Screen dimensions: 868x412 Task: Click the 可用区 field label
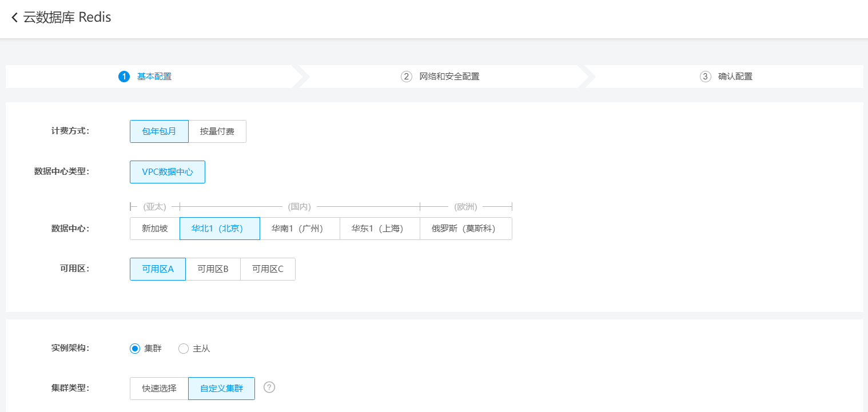click(75, 269)
